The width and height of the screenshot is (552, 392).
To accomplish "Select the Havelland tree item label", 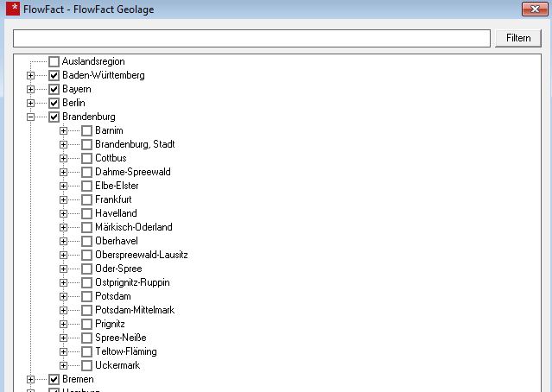I will pyautogui.click(x=116, y=214).
